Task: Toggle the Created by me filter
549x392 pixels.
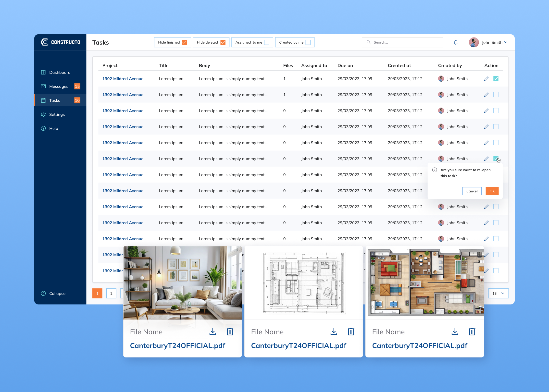Action: tap(308, 42)
